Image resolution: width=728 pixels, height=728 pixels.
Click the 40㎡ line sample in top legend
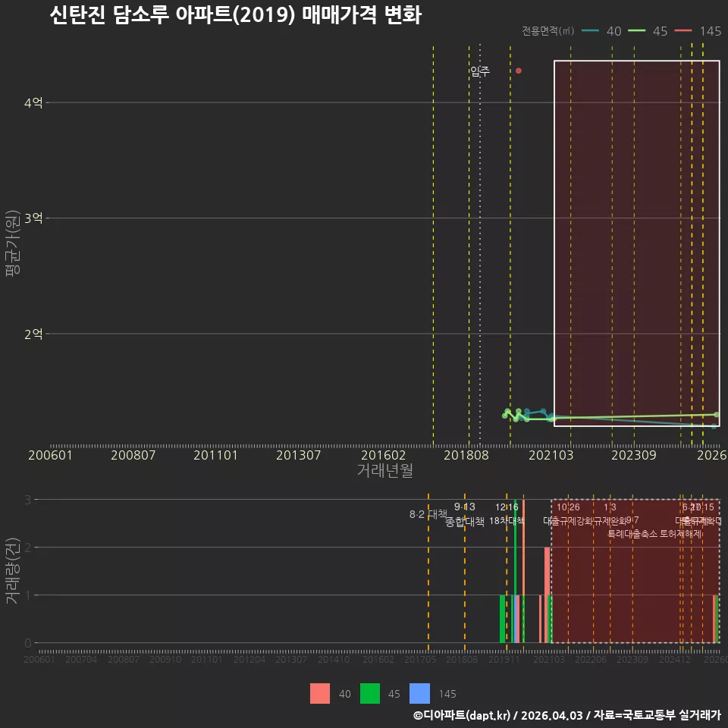590,31
